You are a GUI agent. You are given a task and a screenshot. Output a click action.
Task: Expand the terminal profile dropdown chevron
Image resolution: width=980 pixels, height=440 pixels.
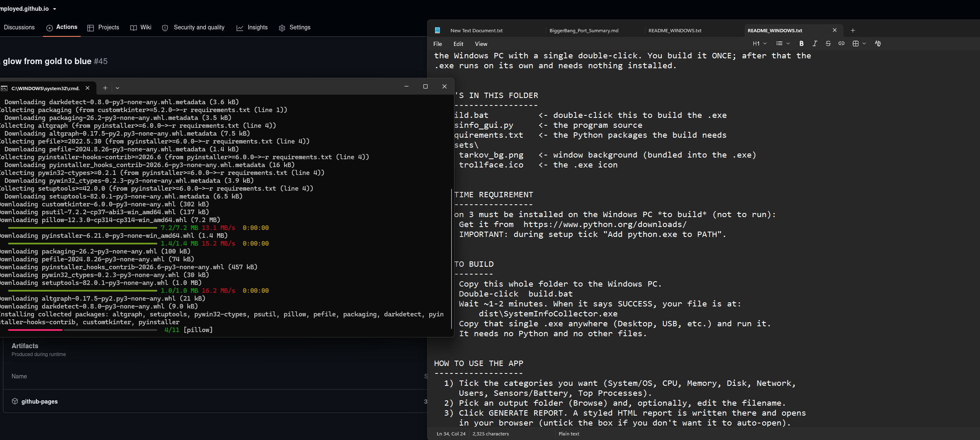click(117, 88)
